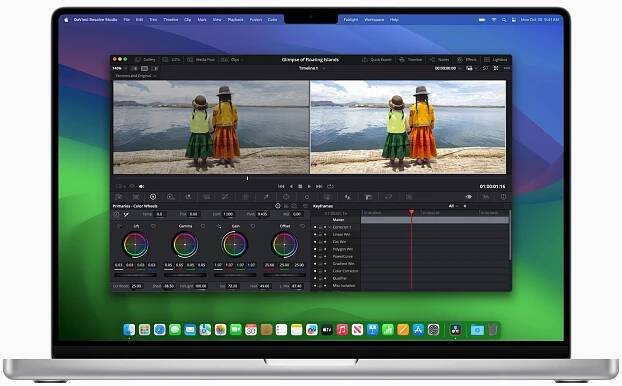Click the red playhead marker in the keyframes ruler
Image resolution: width=622 pixels, height=386 pixels.
tap(411, 213)
